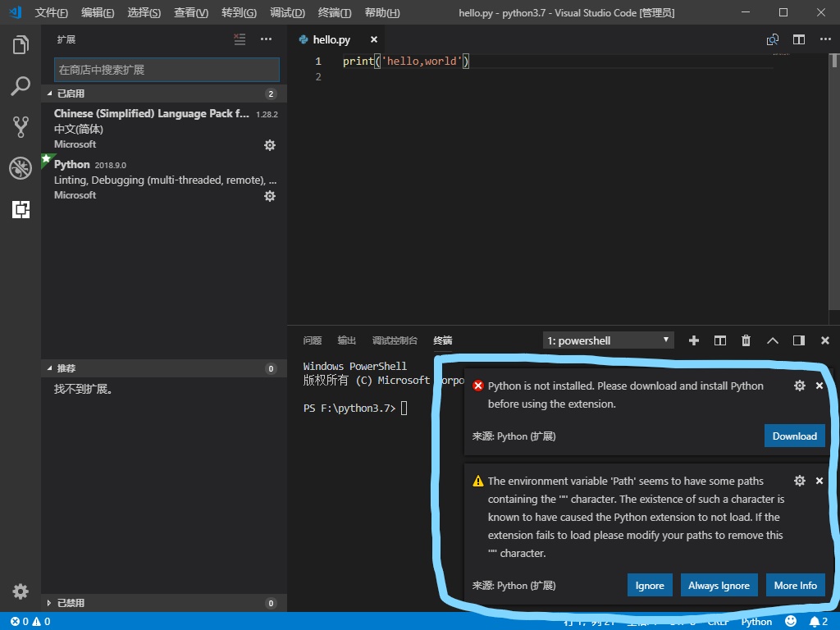840x630 pixels.
Task: Open the 文件(F) menu
Action: (x=52, y=12)
